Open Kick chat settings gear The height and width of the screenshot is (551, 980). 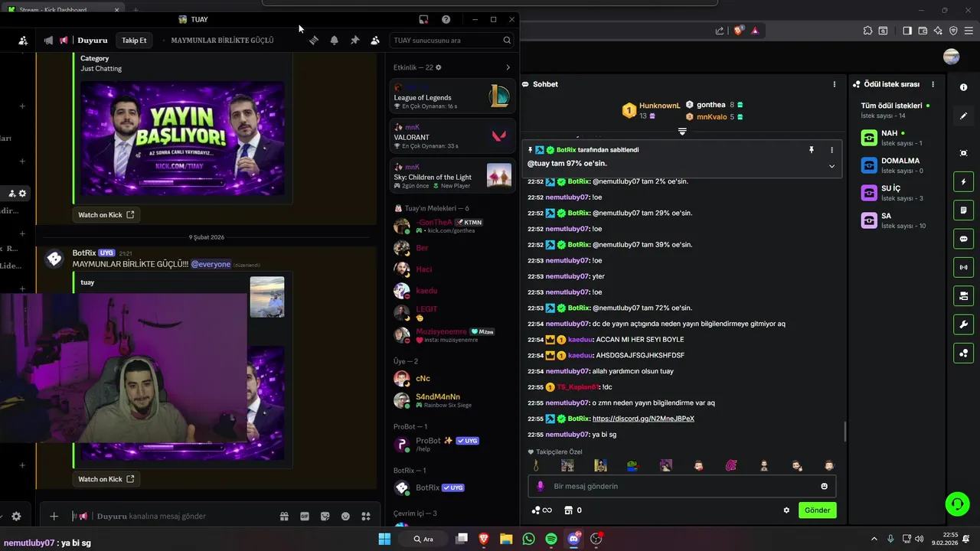click(x=786, y=510)
